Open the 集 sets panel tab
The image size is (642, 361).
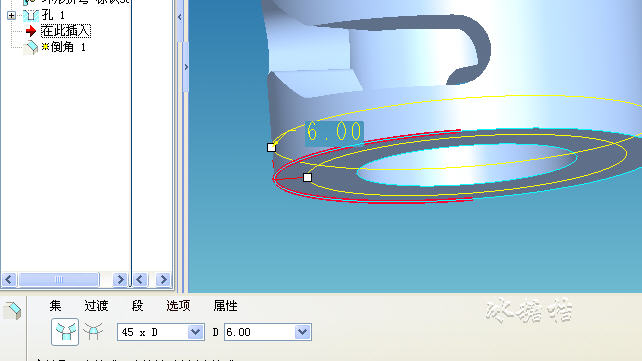tap(55, 306)
